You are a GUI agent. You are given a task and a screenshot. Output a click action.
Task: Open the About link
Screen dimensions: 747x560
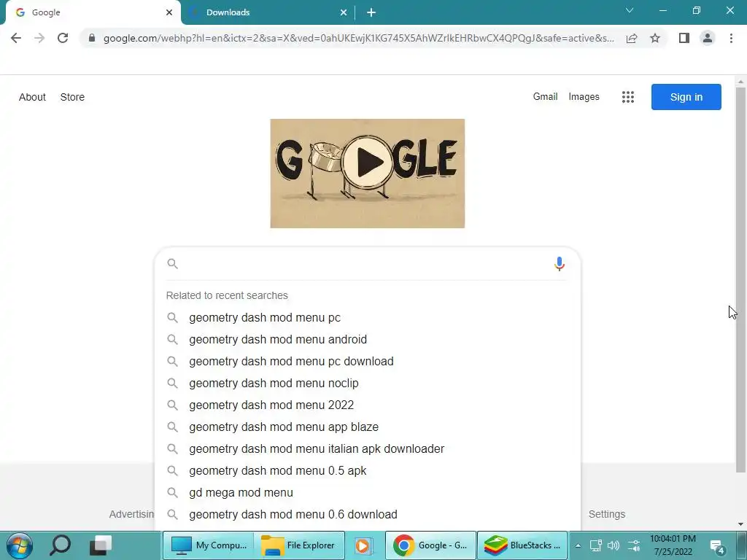[32, 97]
